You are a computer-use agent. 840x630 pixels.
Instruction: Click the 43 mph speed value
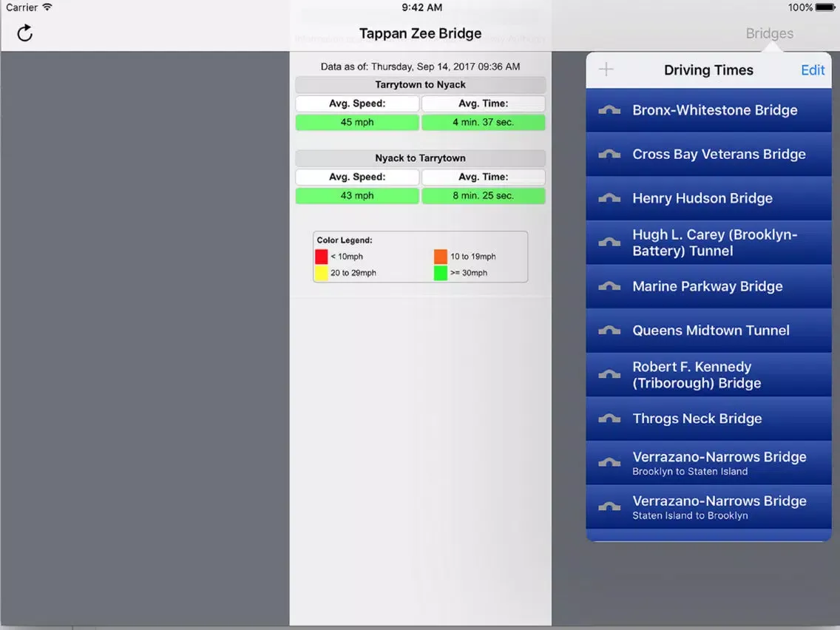(357, 195)
